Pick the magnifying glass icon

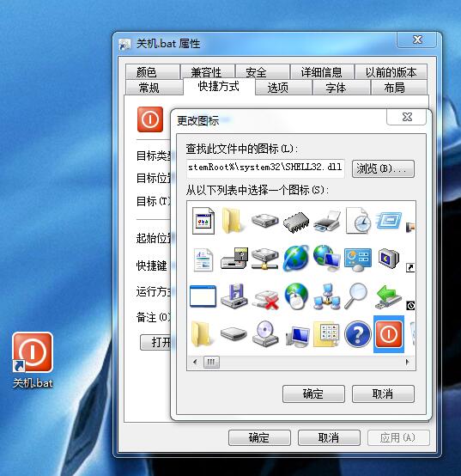pyautogui.click(x=355, y=296)
